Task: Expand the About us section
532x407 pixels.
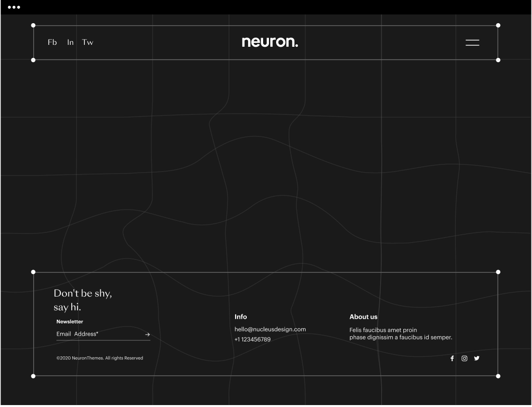Action: (x=363, y=317)
